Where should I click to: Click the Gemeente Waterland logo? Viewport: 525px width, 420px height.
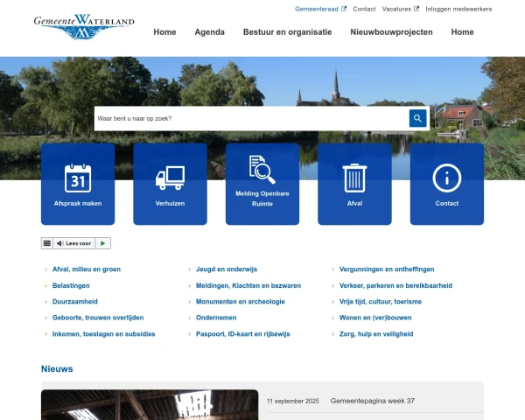(85, 26)
